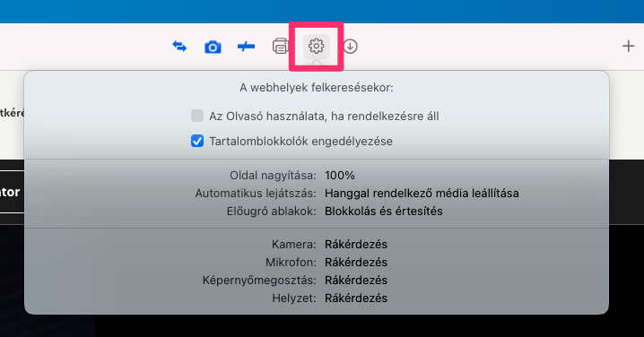Open the Képernyőmegosztás Rákérdezés dropdown
Viewport: 644px width, 337px height.
[x=356, y=280]
